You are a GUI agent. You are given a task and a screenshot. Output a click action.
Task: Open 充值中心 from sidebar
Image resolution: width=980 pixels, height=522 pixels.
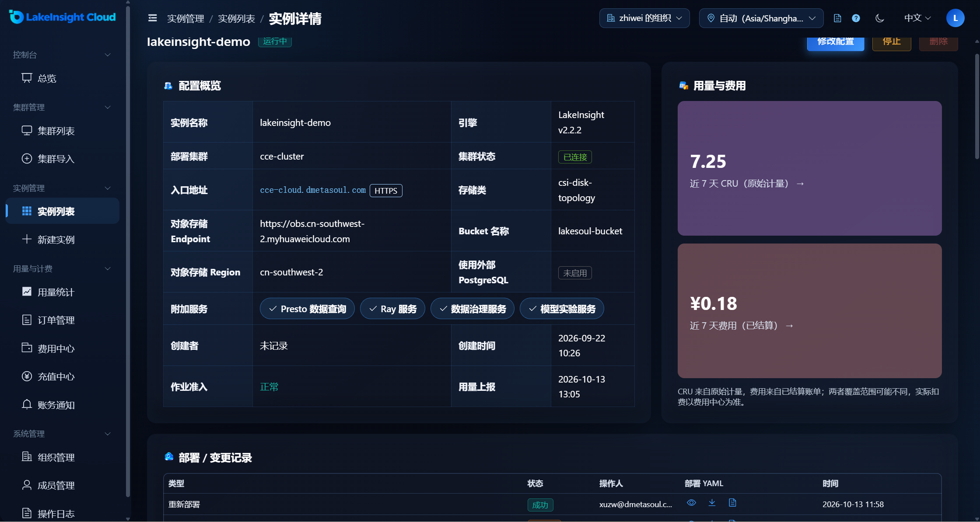pyautogui.click(x=62, y=376)
